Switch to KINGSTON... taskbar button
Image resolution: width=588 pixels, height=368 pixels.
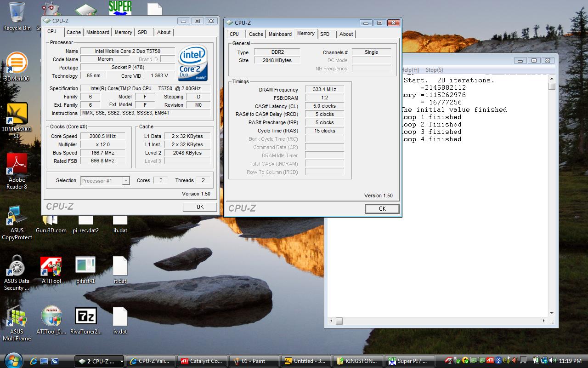tap(357, 361)
